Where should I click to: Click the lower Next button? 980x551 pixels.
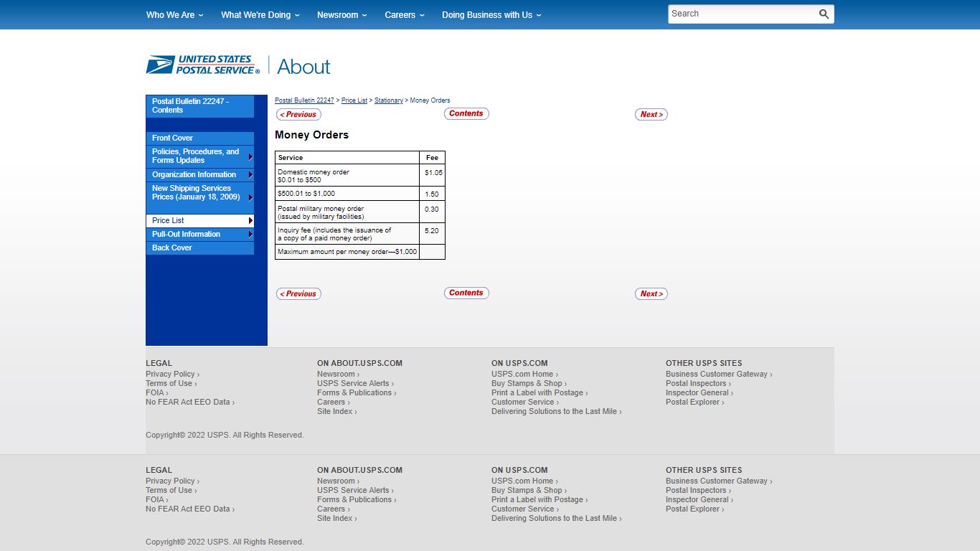click(x=651, y=294)
